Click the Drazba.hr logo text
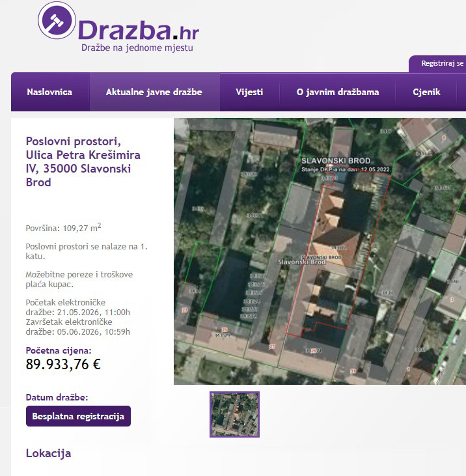The height and width of the screenshot is (476, 466). 138,30
